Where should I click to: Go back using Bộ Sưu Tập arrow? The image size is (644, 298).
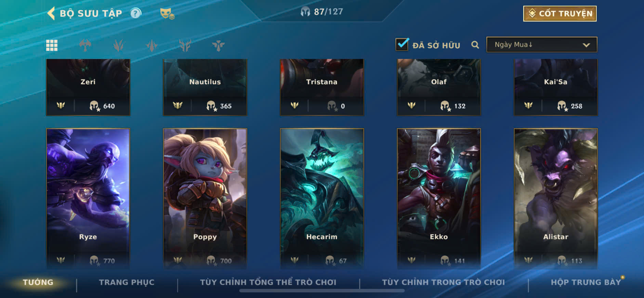click(x=51, y=13)
